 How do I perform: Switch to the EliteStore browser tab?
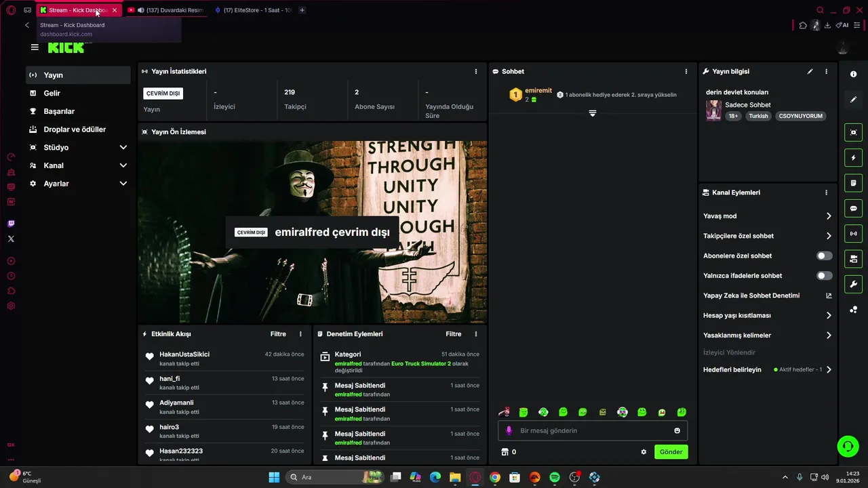point(252,10)
